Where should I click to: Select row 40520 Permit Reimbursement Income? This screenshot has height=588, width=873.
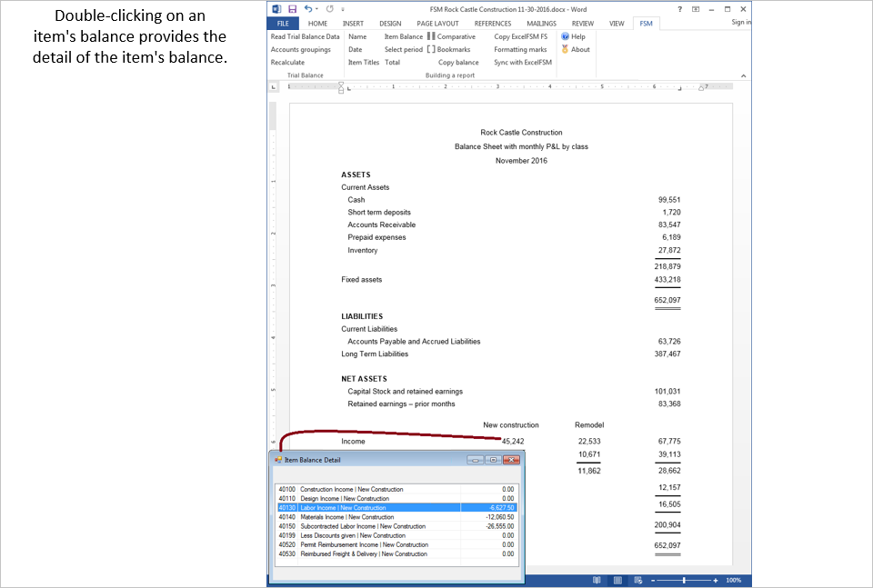click(x=396, y=544)
